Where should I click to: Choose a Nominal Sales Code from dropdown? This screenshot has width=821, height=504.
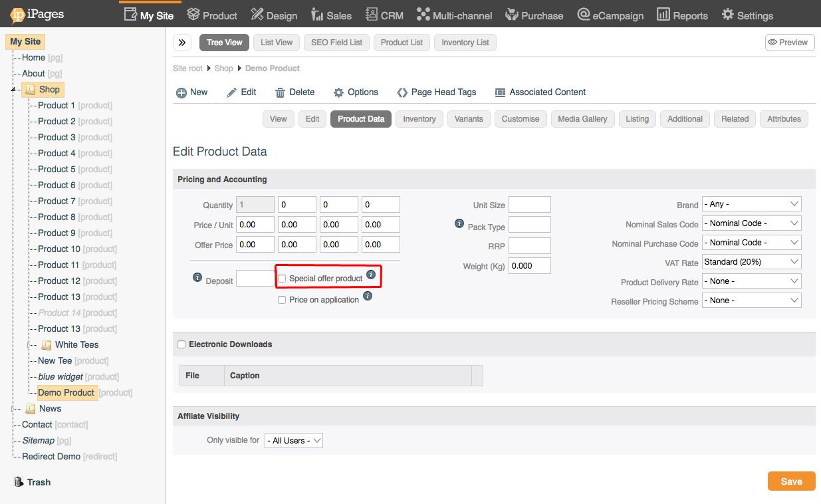(x=752, y=223)
